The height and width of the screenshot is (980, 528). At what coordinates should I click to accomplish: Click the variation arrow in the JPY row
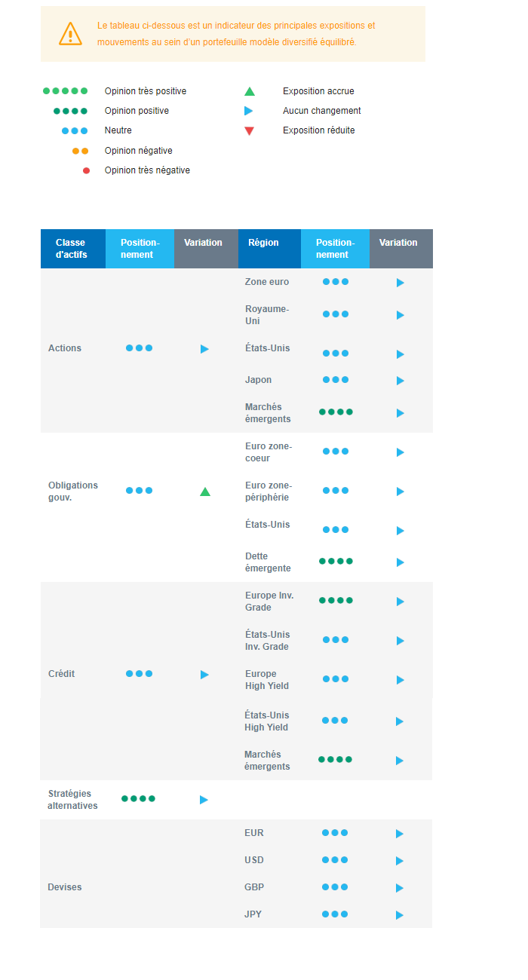coord(400,915)
